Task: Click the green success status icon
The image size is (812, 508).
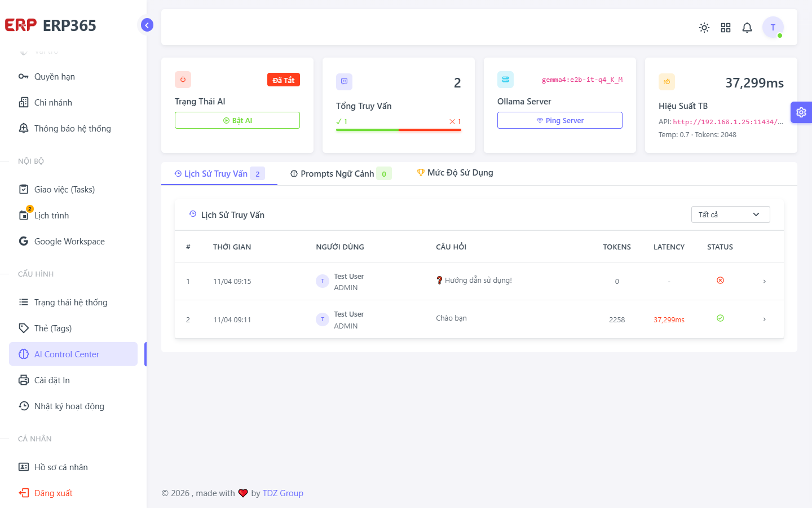Action: [x=720, y=318]
